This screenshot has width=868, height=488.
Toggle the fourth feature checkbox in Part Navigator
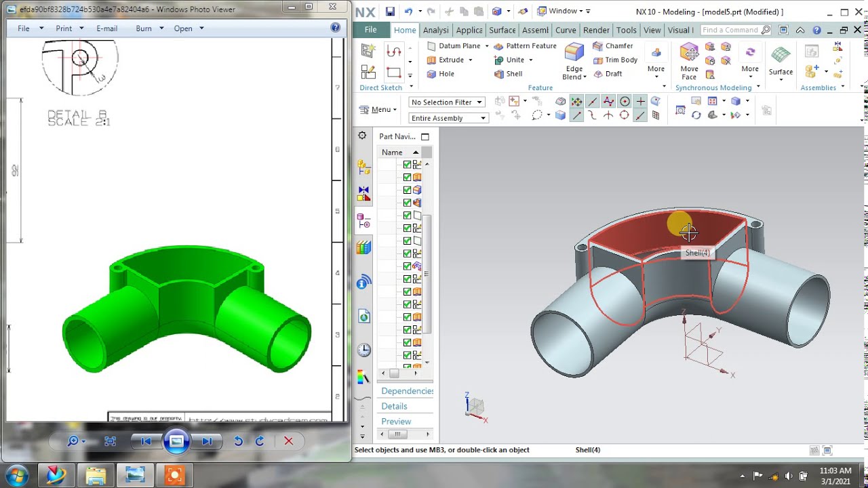pos(407,203)
